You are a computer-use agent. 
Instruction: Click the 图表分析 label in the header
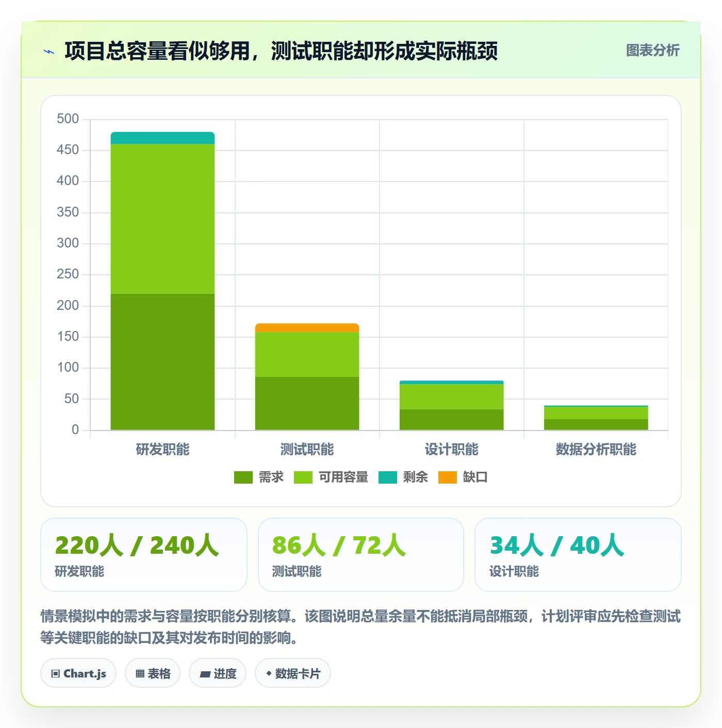pos(652,51)
